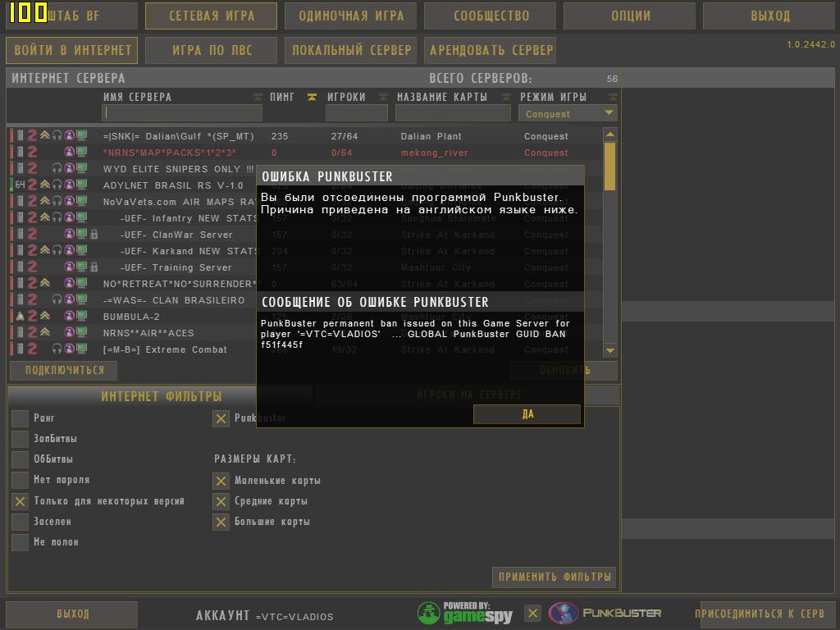The image size is (840, 630).
Task: Click the rank chevrons icon on NRNS**AIR**ACES row
Action: 45,332
